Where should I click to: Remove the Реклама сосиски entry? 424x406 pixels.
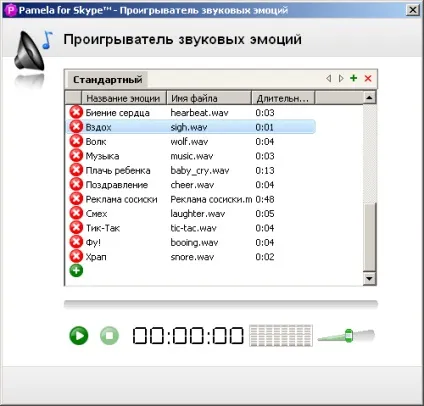click(x=76, y=199)
